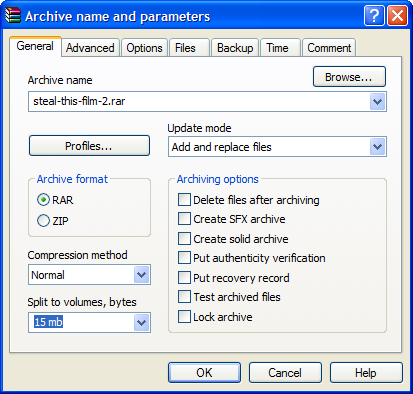Click the Profiles... button
Image resolution: width=413 pixels, height=394 pixels.
[x=89, y=146]
